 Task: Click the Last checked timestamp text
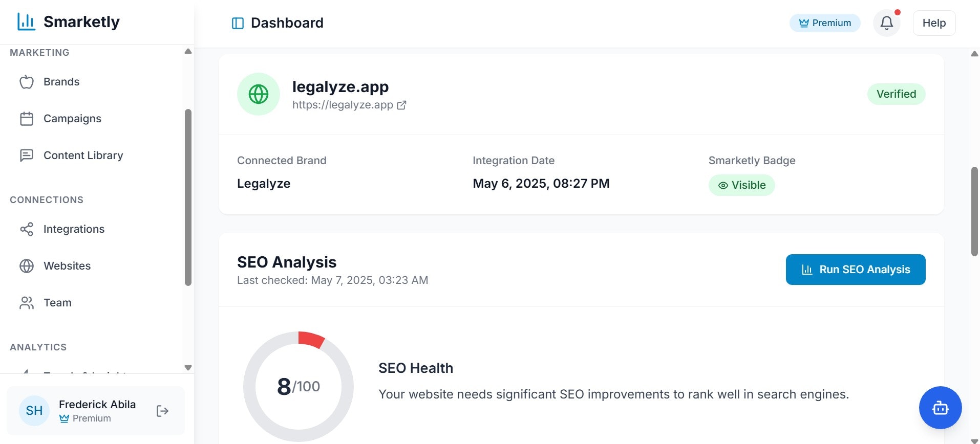tap(333, 280)
